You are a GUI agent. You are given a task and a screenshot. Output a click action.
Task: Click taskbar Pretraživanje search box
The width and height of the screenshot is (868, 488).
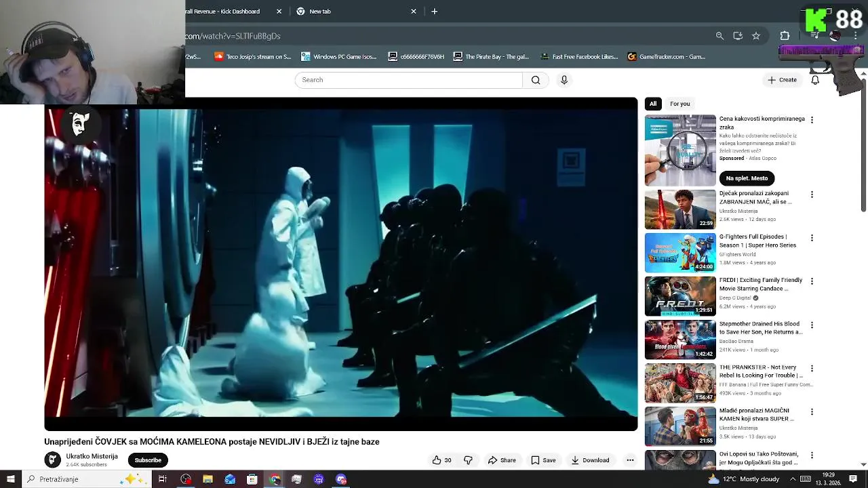(x=86, y=479)
